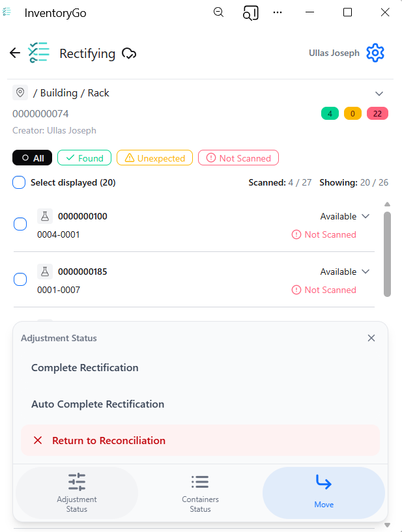Open Available status dropdown for 0000000185
This screenshot has height=532, width=402.
click(345, 272)
